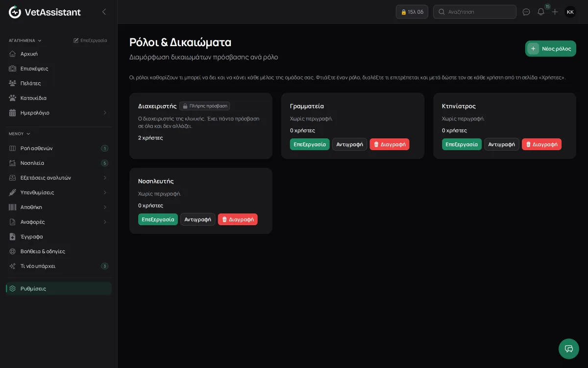The height and width of the screenshot is (368, 588).
Task: Click the paw icon beside Κατοικίδια
Action: click(x=13, y=98)
